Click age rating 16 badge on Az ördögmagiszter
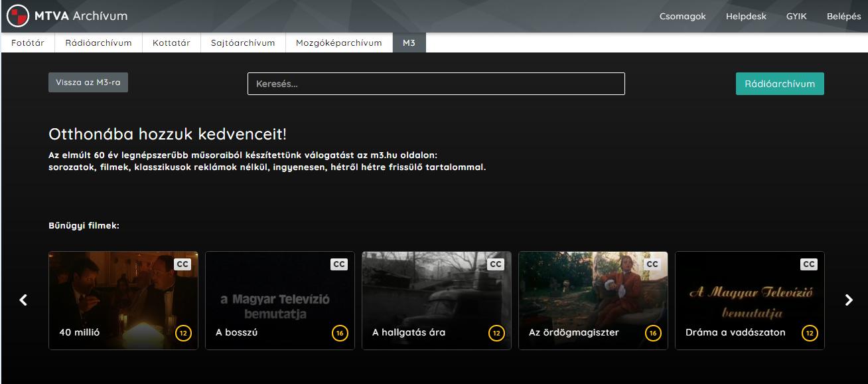This screenshot has width=868, height=384. pyautogui.click(x=653, y=333)
